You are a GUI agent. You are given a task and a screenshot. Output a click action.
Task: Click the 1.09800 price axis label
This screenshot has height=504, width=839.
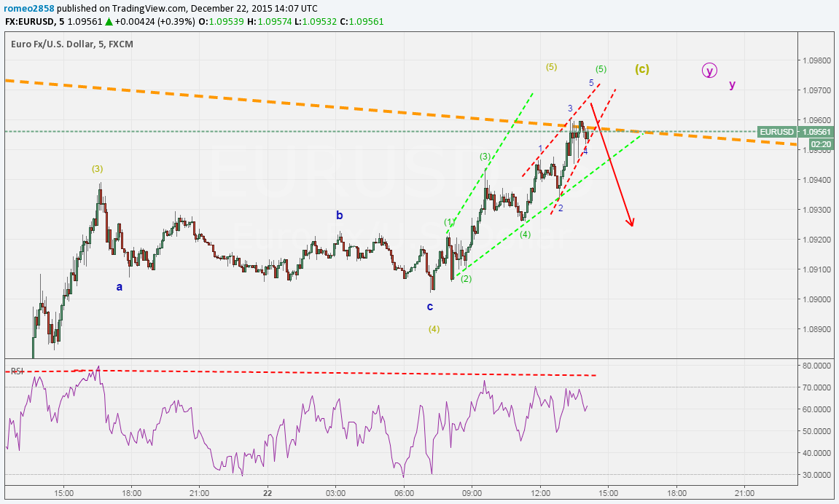[817, 60]
